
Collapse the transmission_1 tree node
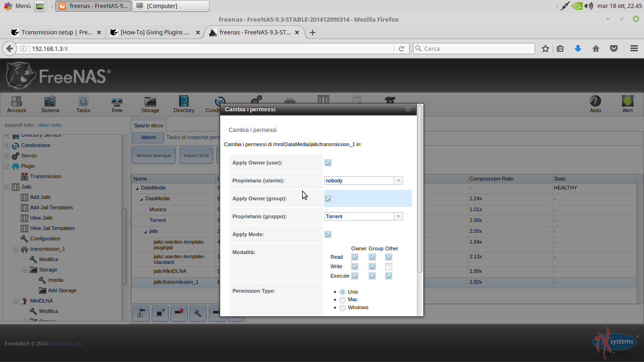16,249
